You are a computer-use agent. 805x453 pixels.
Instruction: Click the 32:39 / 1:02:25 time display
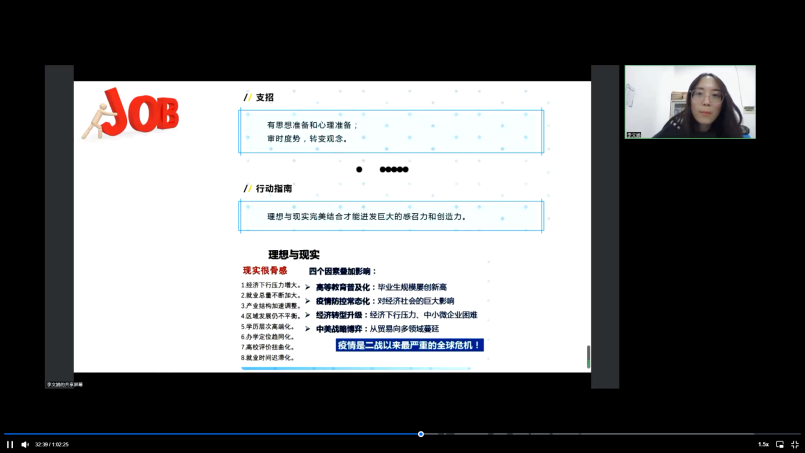52,444
